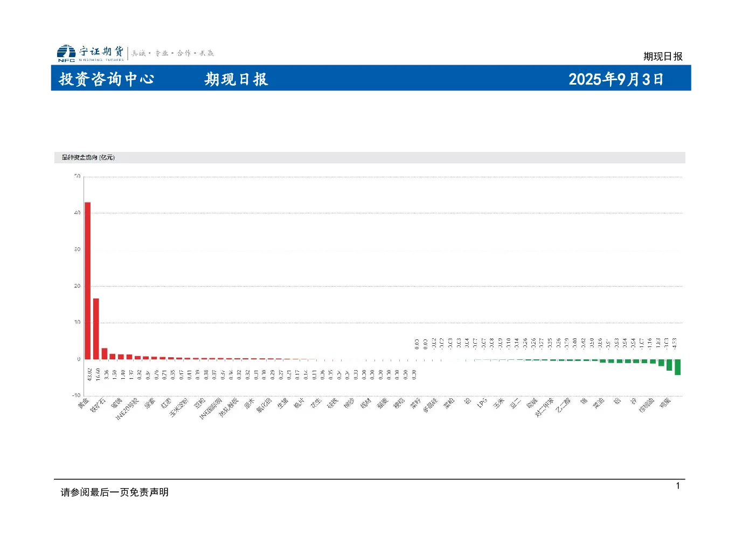Viewport: 756px width, 535px height.
Task: Click the red 铁矿石 bar valued 16.60
Action: (96, 329)
